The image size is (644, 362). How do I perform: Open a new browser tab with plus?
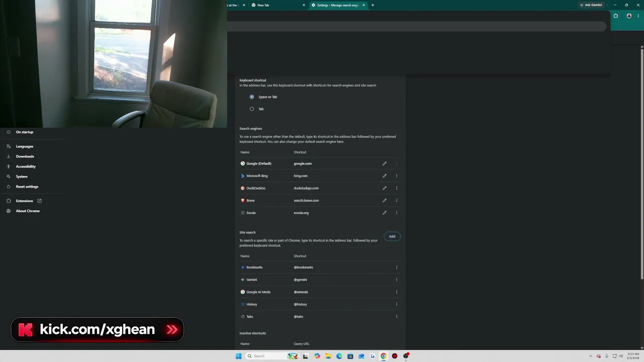373,5
